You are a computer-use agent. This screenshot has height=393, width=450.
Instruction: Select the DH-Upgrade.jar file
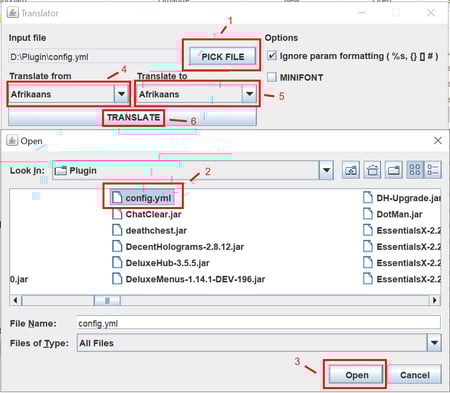click(402, 198)
